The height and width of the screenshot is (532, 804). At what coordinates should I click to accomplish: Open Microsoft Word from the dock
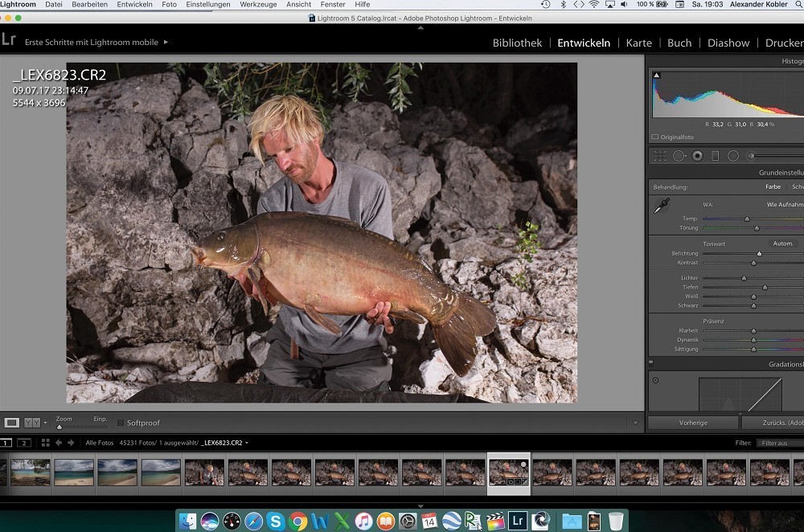[319, 522]
